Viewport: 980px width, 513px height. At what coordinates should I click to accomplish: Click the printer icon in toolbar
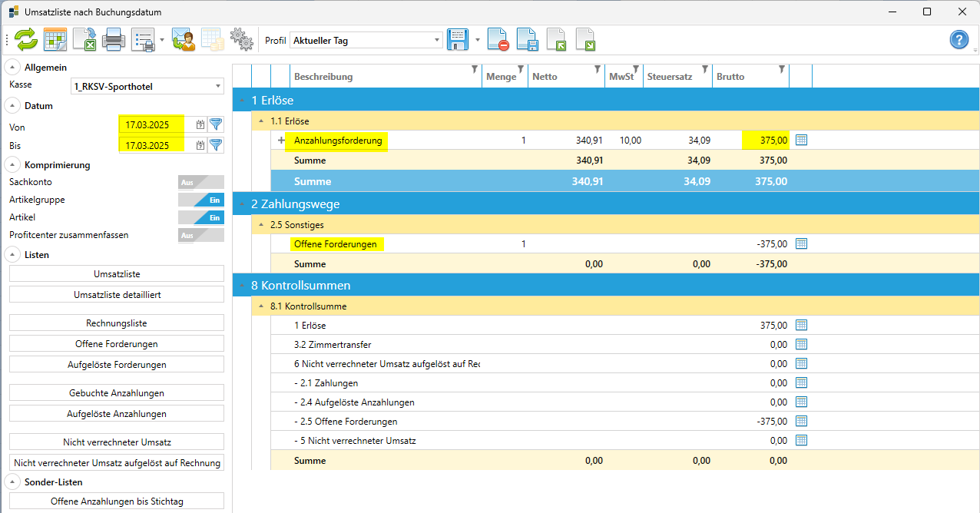[114, 40]
